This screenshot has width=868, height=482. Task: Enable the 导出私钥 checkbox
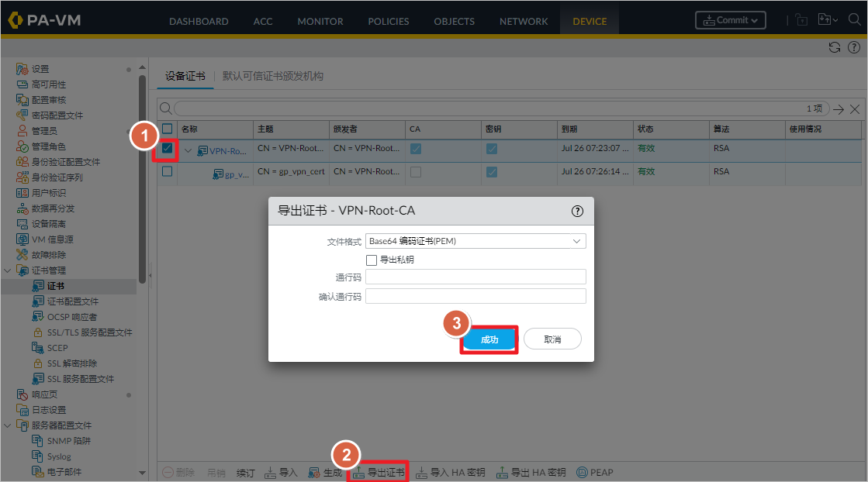[x=372, y=260]
